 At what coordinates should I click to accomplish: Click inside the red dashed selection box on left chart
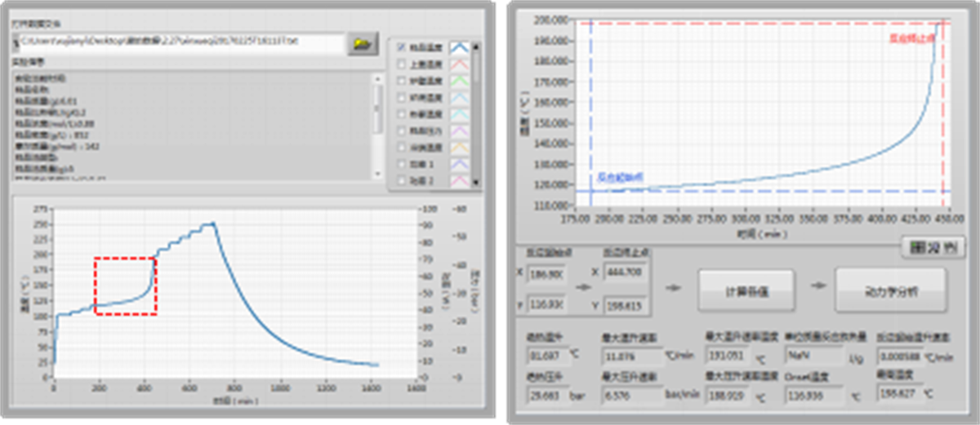(125, 286)
